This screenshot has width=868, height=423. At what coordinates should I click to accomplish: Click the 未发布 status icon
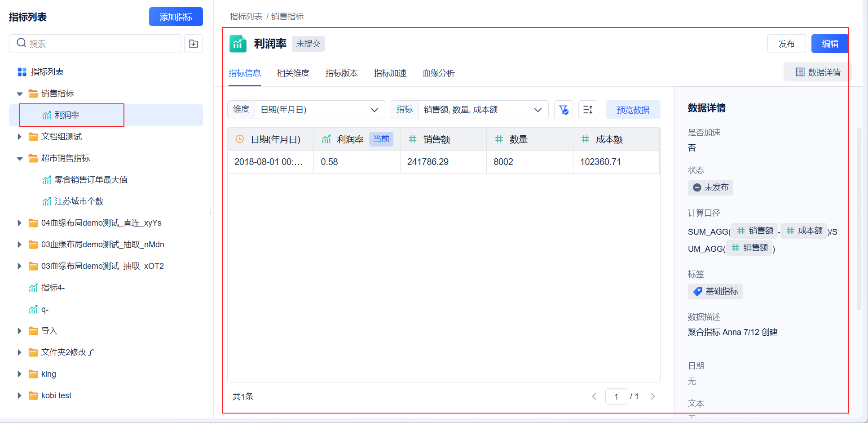(x=697, y=187)
